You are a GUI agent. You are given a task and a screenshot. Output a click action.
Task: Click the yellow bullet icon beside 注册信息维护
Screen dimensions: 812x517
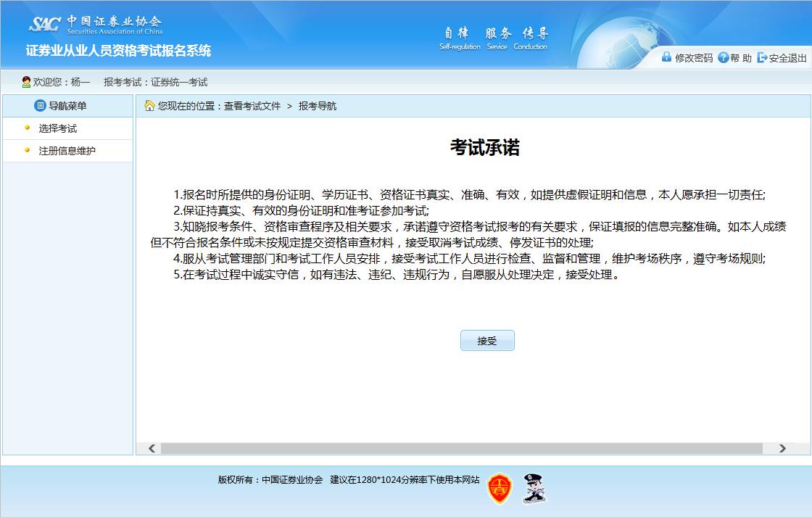pyautogui.click(x=27, y=151)
